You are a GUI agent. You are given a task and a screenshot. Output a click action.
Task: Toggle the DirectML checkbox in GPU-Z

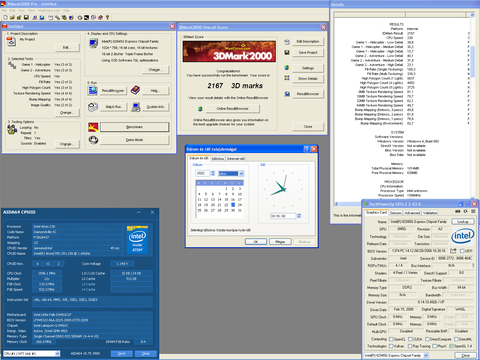point(456,339)
